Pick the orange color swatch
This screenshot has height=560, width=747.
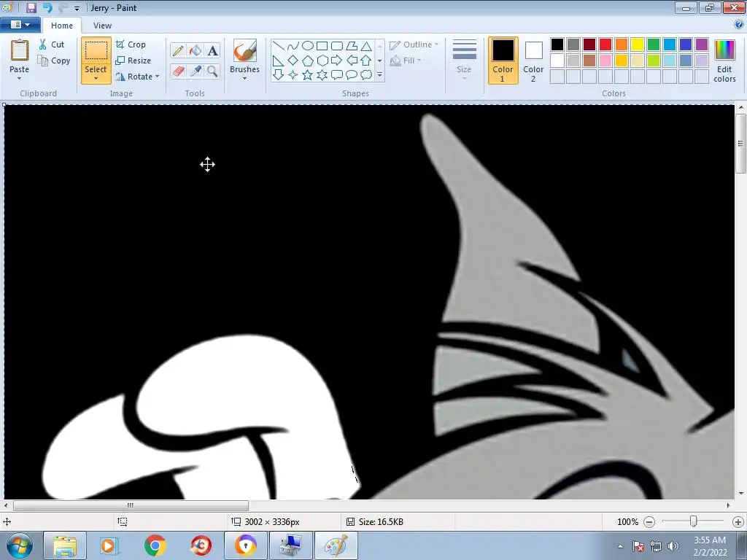622,44
